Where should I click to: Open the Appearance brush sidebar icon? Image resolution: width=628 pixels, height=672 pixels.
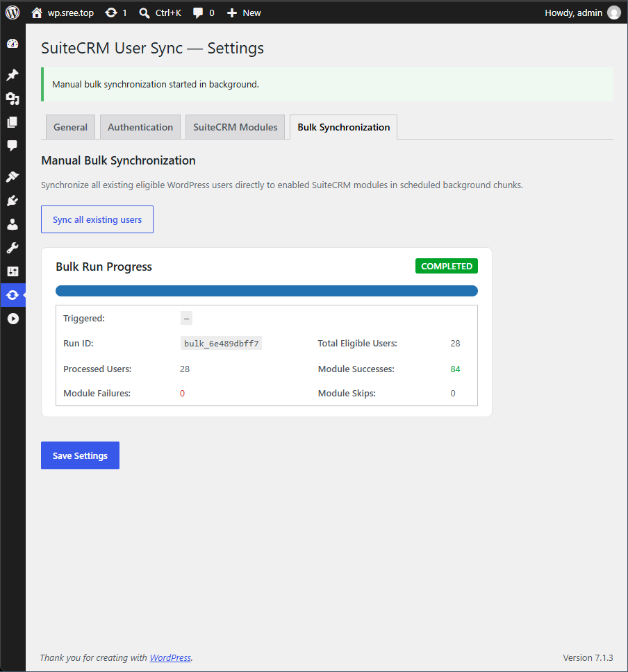coord(13,176)
